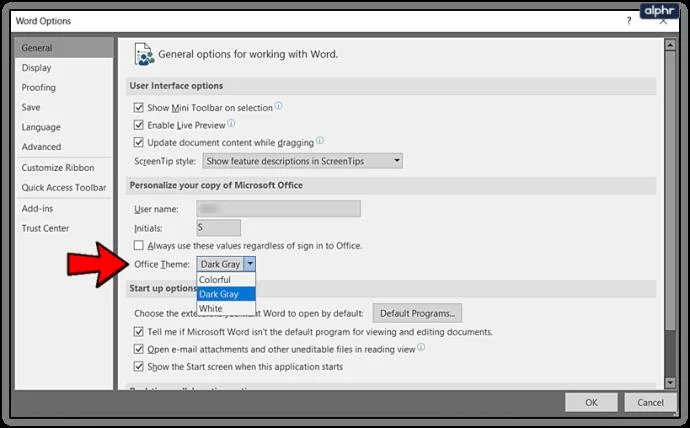
Task: Click scrollbar up arrow
Action: tap(670, 44)
